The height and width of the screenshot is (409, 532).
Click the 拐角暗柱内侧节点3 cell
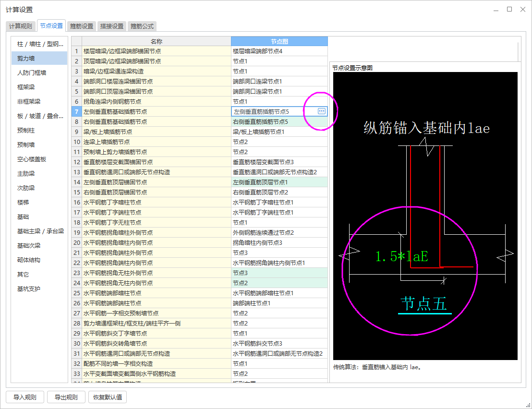279,243
